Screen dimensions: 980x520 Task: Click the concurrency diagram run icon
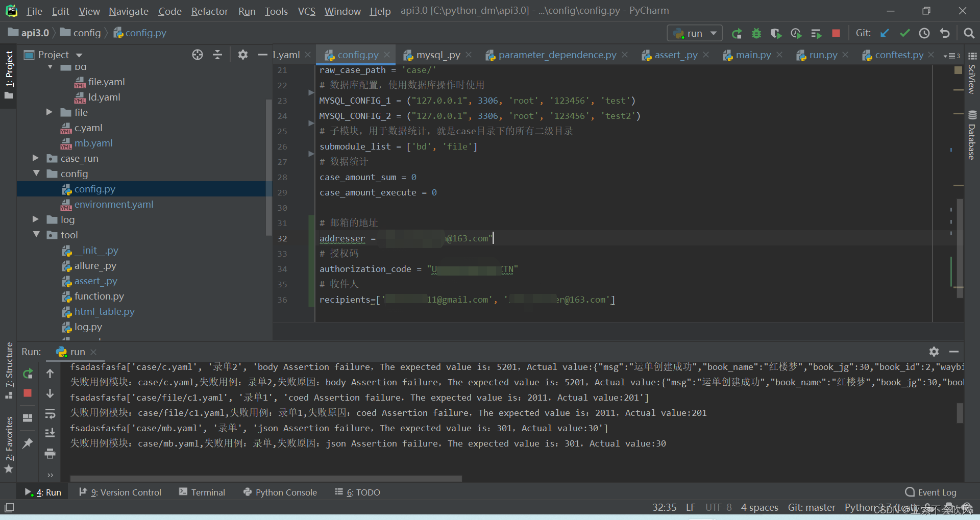(816, 34)
